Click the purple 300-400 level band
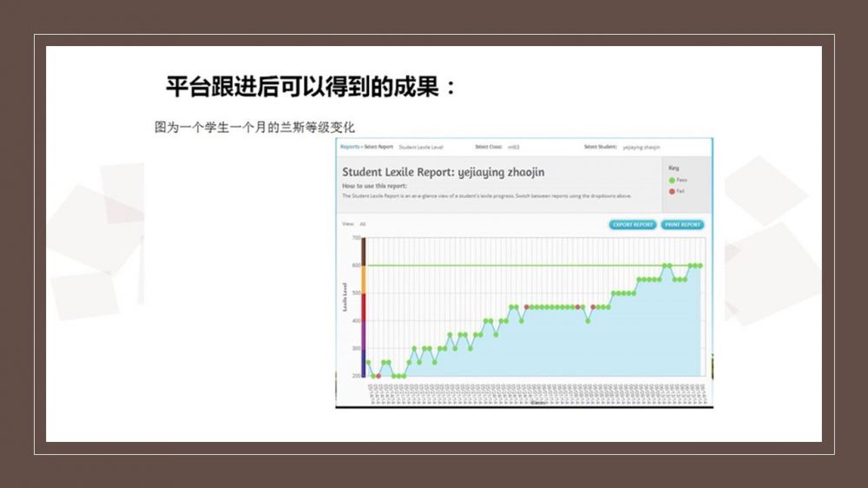The height and width of the screenshot is (488, 868). [365, 334]
